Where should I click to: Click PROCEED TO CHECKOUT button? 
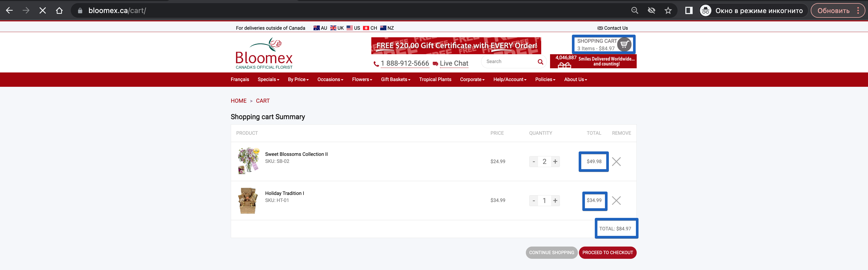tap(608, 253)
